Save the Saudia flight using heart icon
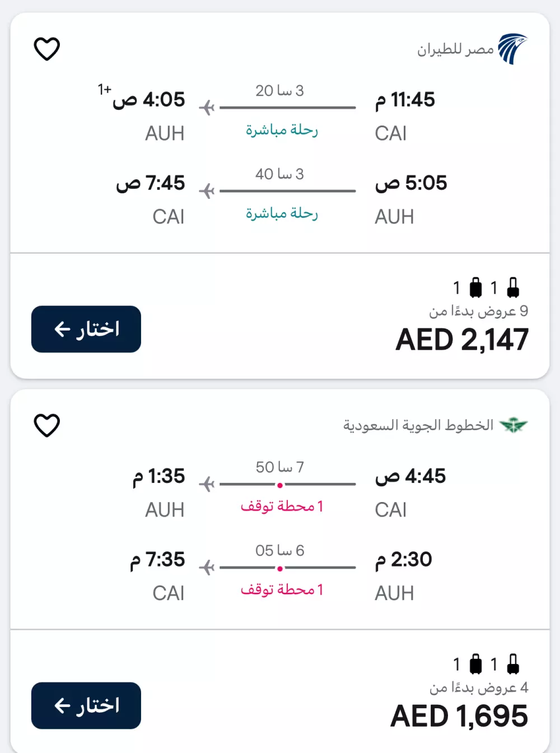The width and height of the screenshot is (560, 753). tap(47, 425)
